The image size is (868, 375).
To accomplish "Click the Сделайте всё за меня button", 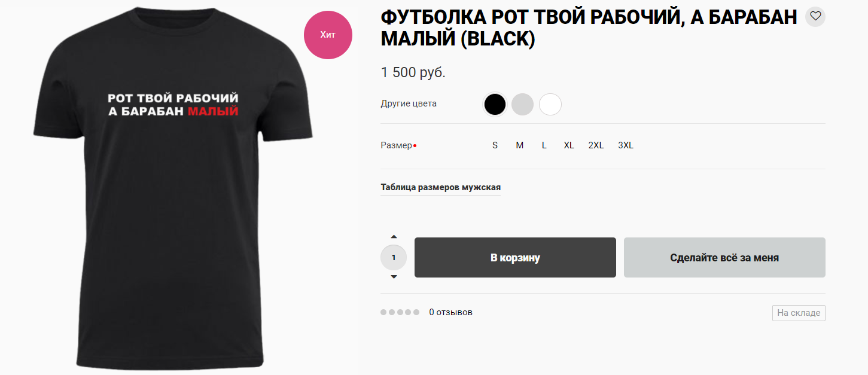I will tap(724, 258).
